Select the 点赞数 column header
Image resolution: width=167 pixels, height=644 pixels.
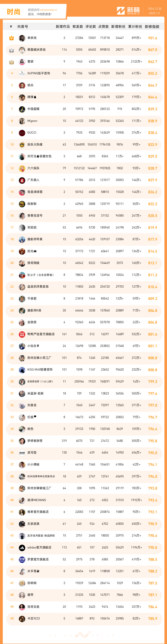[x=104, y=26]
